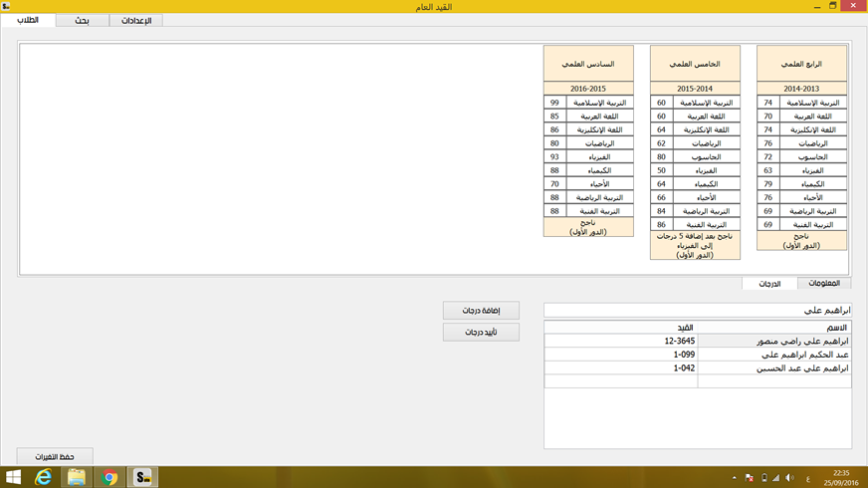The width and height of the screenshot is (868, 488).
Task: Show hidden system tray icons
Action: point(734,478)
